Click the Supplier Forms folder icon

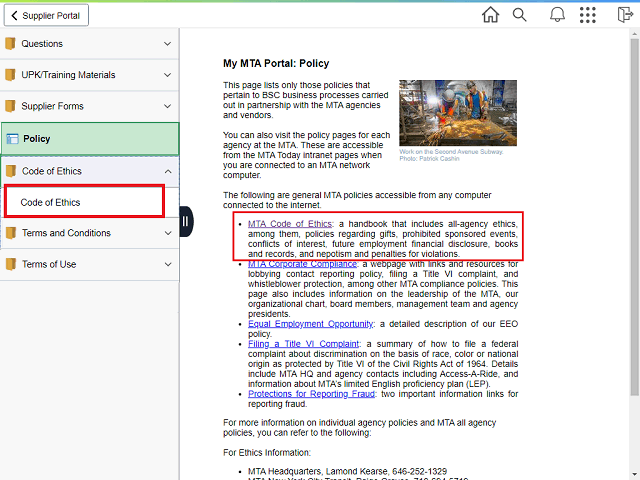[x=10, y=106]
